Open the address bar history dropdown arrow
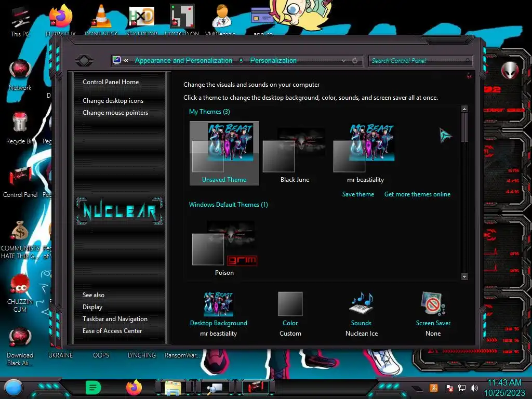Screen dimensions: 532x399 point(344,61)
